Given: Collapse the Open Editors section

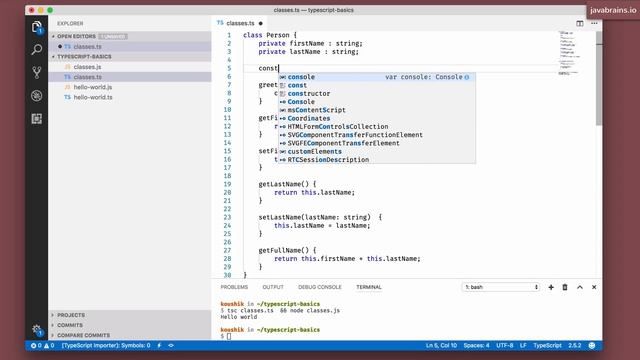Looking at the screenshot, I should (130, 36).
